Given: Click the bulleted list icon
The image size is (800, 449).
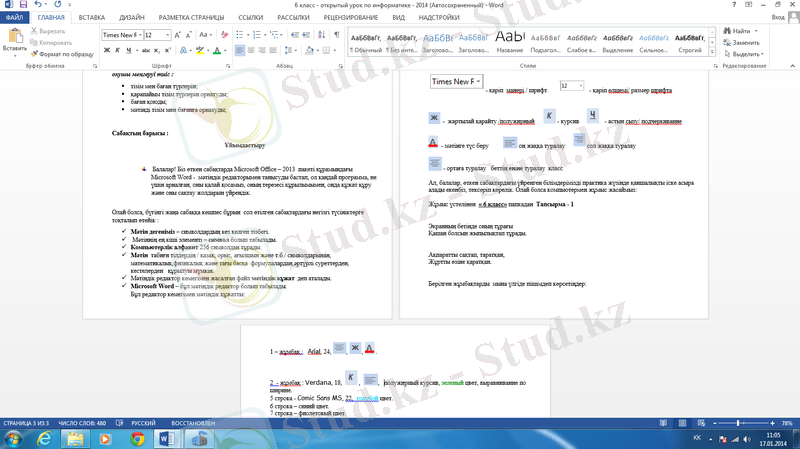Looking at the screenshot, I should click(x=241, y=35).
